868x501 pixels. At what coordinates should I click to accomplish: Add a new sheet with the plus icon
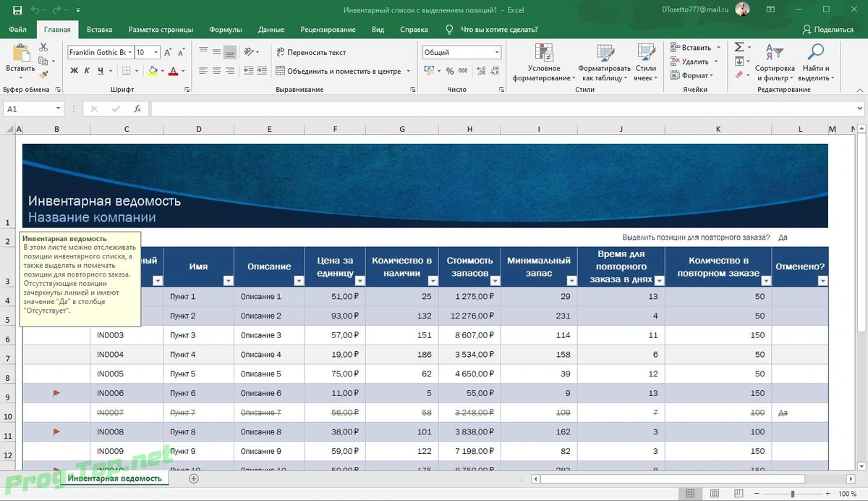(193, 479)
